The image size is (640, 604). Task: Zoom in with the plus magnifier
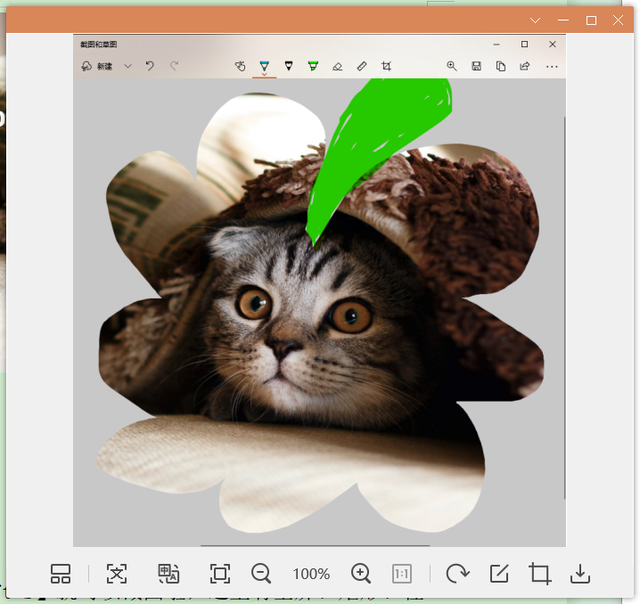tap(361, 573)
